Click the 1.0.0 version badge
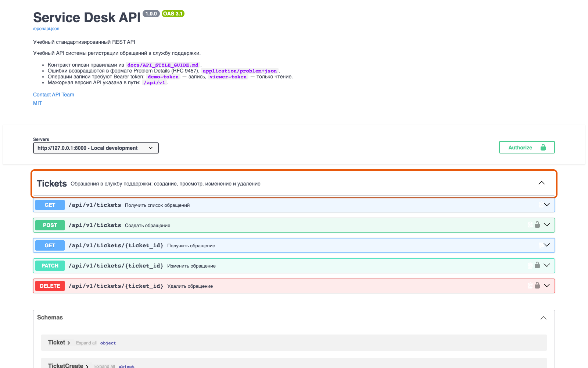The width and height of the screenshot is (588, 368). tap(151, 14)
